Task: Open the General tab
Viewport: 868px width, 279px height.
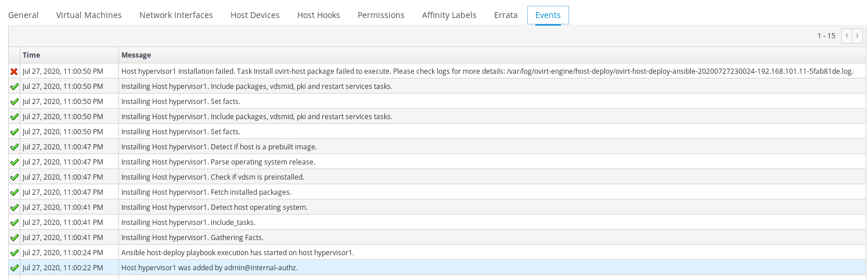Action: tap(23, 15)
